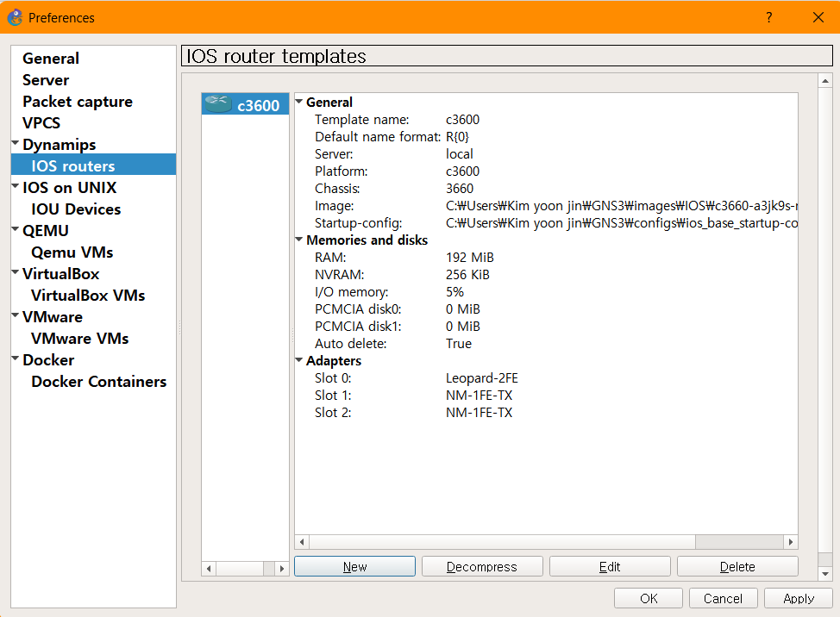Click the Default name format R{0}

(457, 137)
